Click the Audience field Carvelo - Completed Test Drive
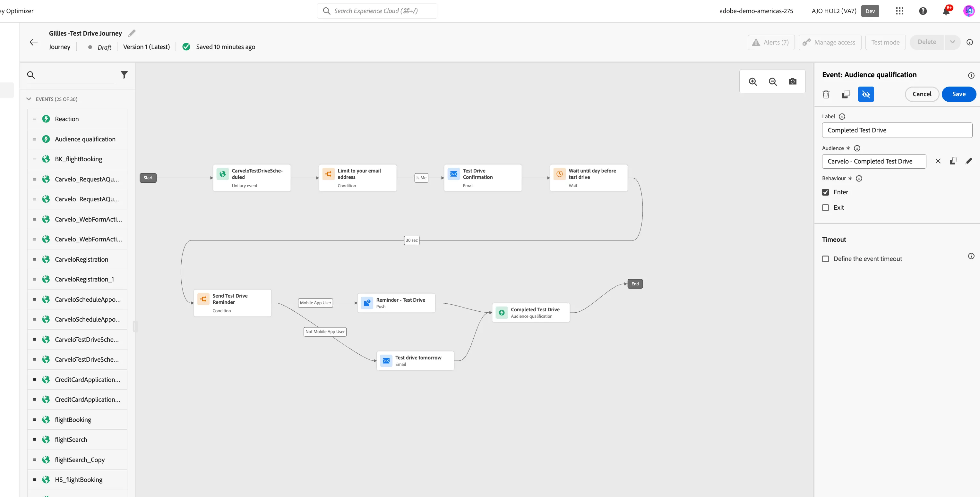 pos(874,161)
